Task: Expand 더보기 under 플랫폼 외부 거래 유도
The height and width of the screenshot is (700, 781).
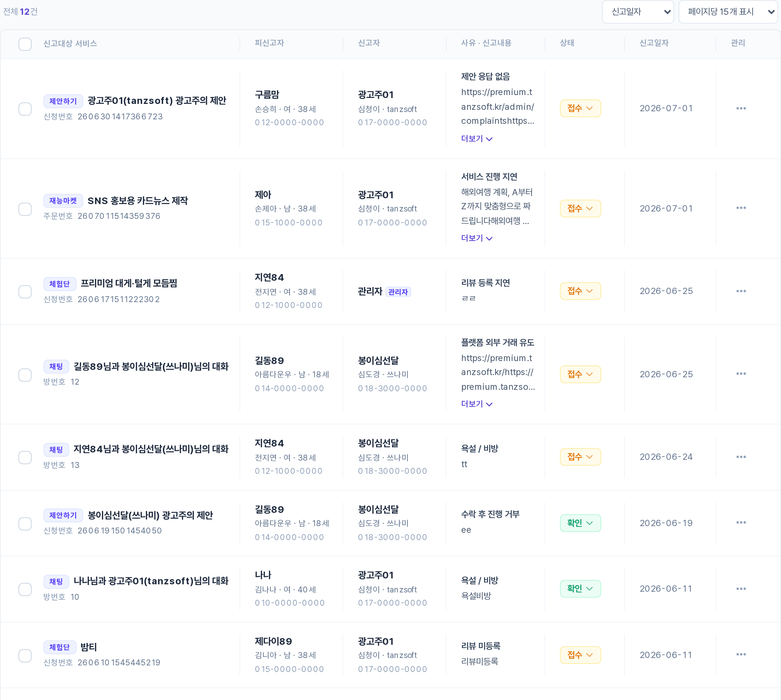Action: (477, 404)
